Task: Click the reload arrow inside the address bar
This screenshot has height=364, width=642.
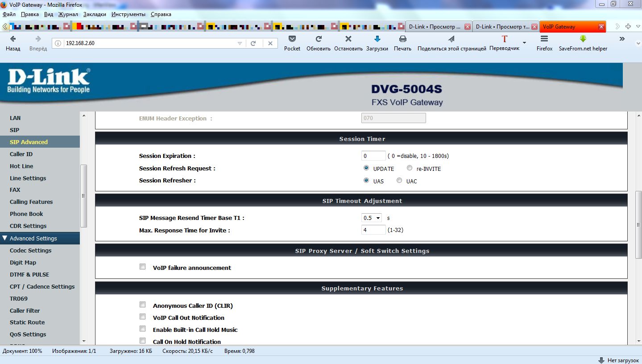Action: pos(253,43)
